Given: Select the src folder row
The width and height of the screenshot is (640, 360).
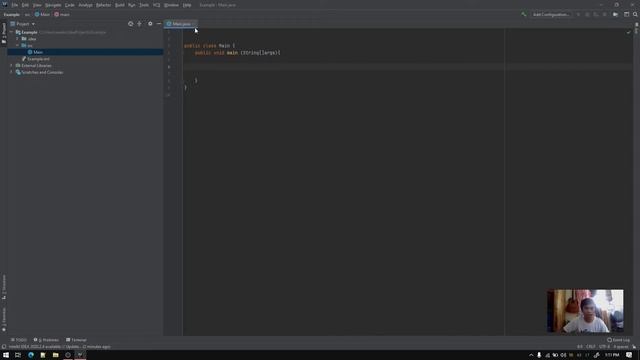Looking at the screenshot, I should (x=85, y=46).
